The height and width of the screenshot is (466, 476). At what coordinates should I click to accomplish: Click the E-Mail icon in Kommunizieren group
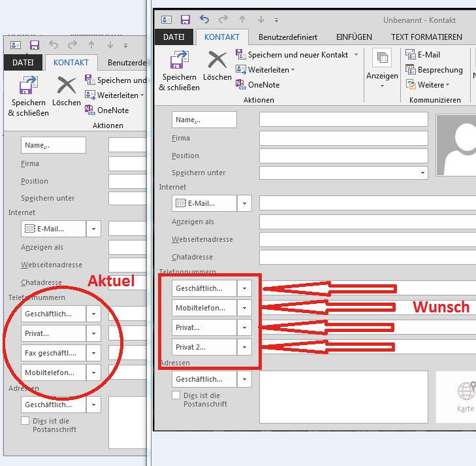[x=411, y=55]
